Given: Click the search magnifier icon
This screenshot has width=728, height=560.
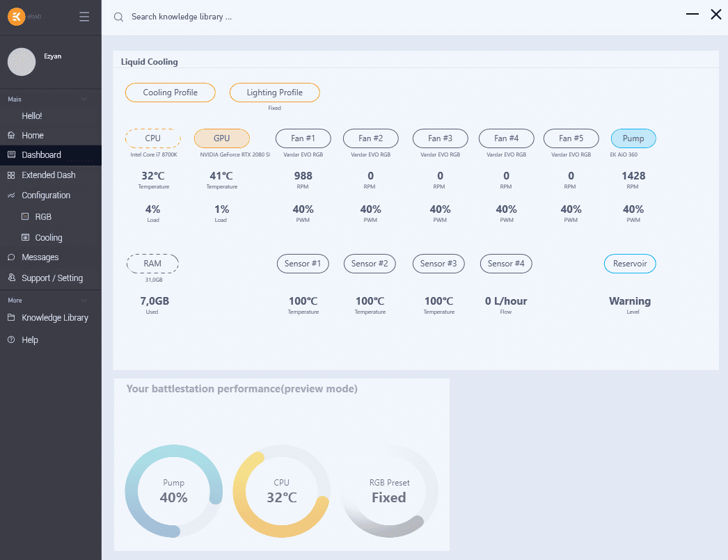Looking at the screenshot, I should coord(119,17).
